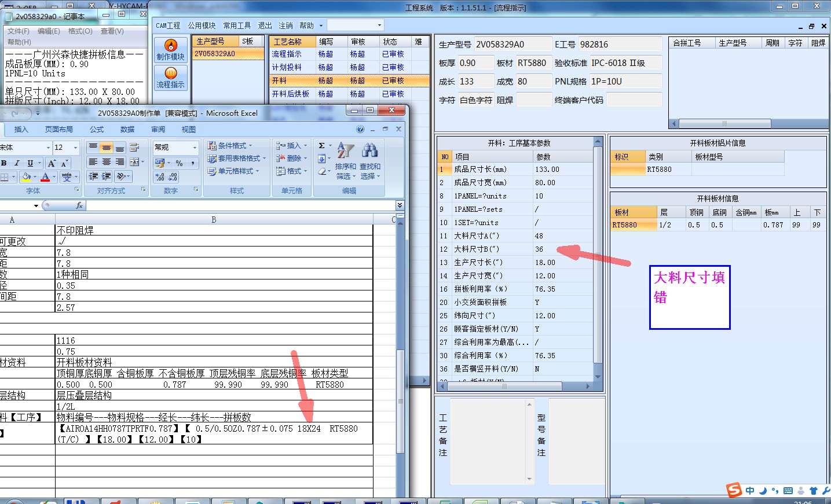The height and width of the screenshot is (504, 831).
Task: Toggle Underline formatting in Excel
Action: (x=30, y=163)
